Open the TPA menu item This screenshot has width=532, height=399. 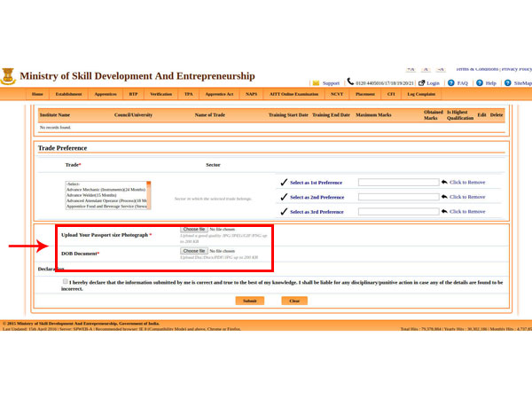[x=189, y=94]
